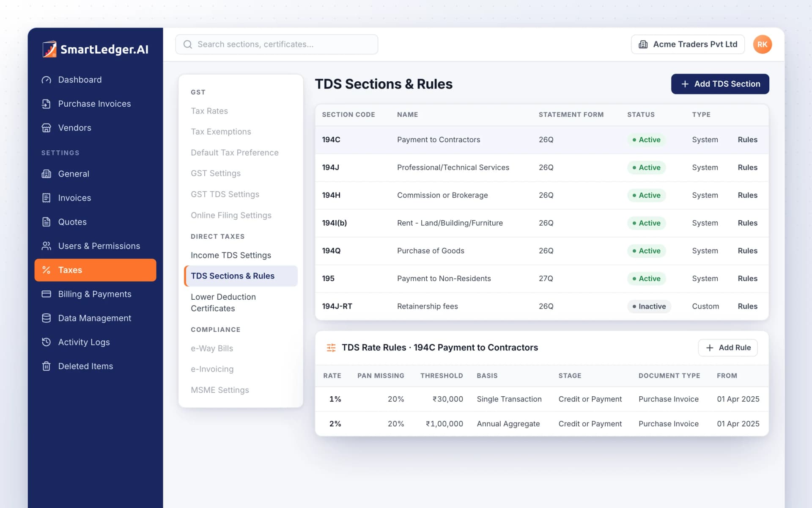Click the Add TDS Section button
Image resolution: width=812 pixels, height=508 pixels.
pyautogui.click(x=720, y=84)
